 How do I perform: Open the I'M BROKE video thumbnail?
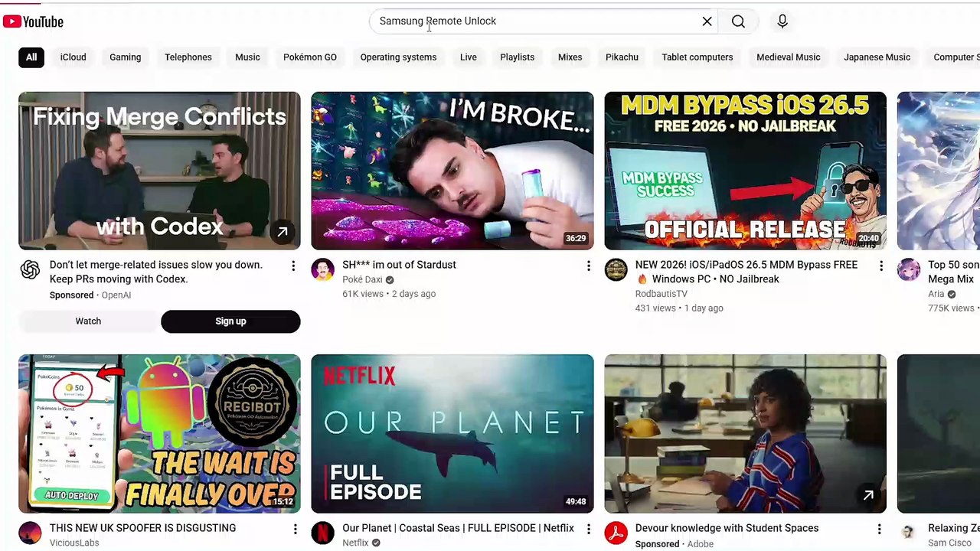click(452, 171)
